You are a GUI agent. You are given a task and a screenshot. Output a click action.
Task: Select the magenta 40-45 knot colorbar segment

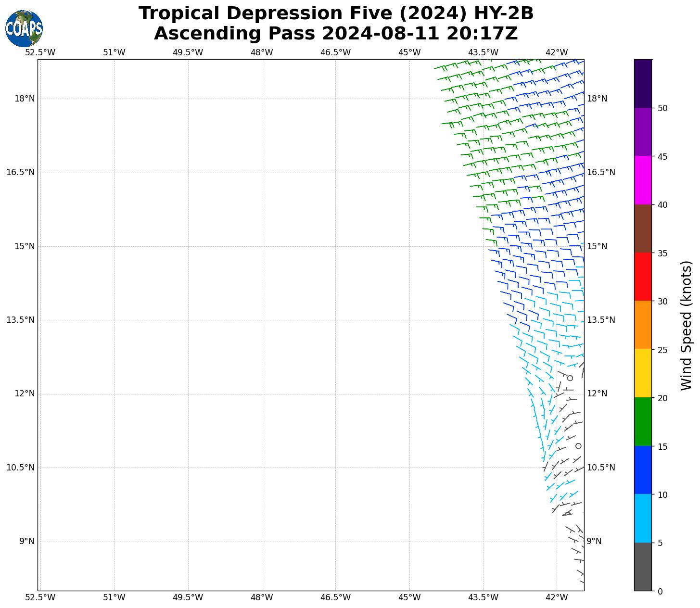[x=643, y=180]
